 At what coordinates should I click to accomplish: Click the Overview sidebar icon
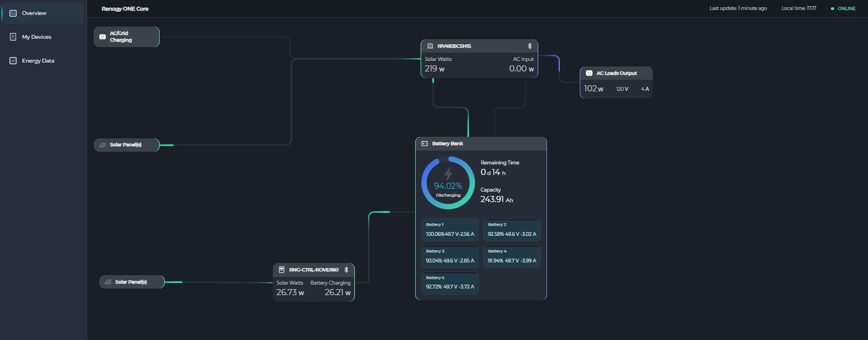(x=13, y=13)
